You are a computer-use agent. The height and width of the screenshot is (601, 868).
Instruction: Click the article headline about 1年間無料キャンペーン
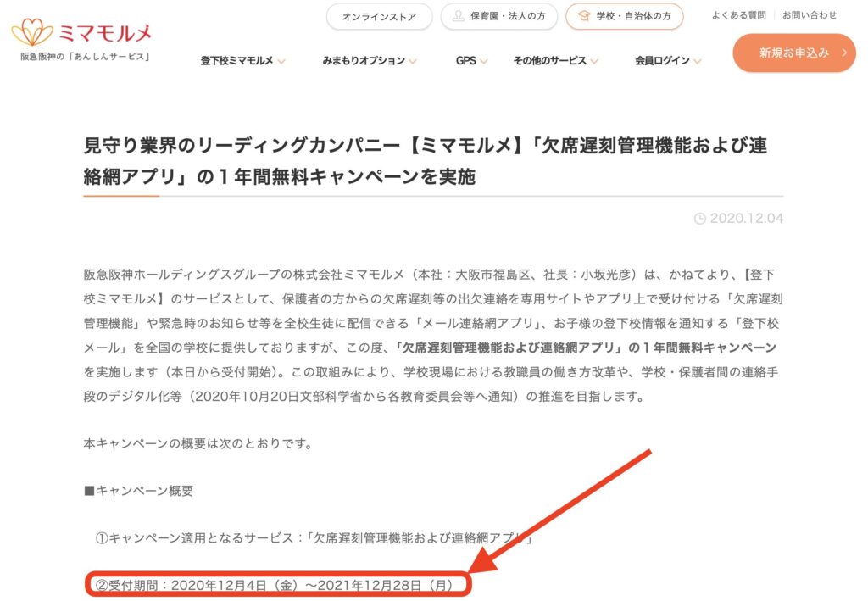coord(425,160)
